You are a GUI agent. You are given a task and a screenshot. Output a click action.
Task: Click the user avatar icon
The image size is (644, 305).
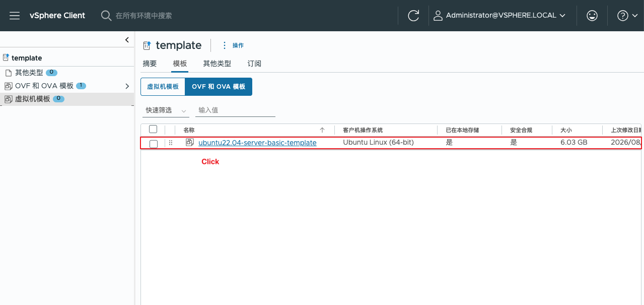[x=438, y=16]
